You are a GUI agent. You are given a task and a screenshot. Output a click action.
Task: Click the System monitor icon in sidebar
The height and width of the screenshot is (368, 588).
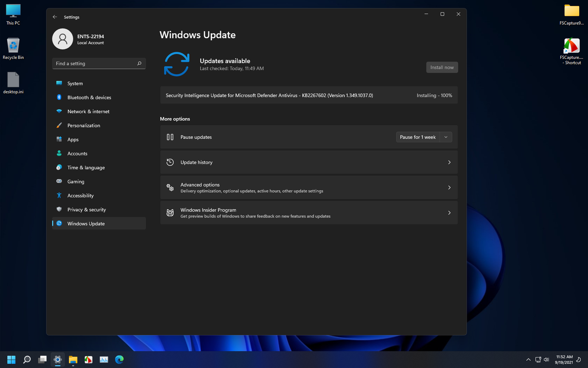pyautogui.click(x=59, y=83)
